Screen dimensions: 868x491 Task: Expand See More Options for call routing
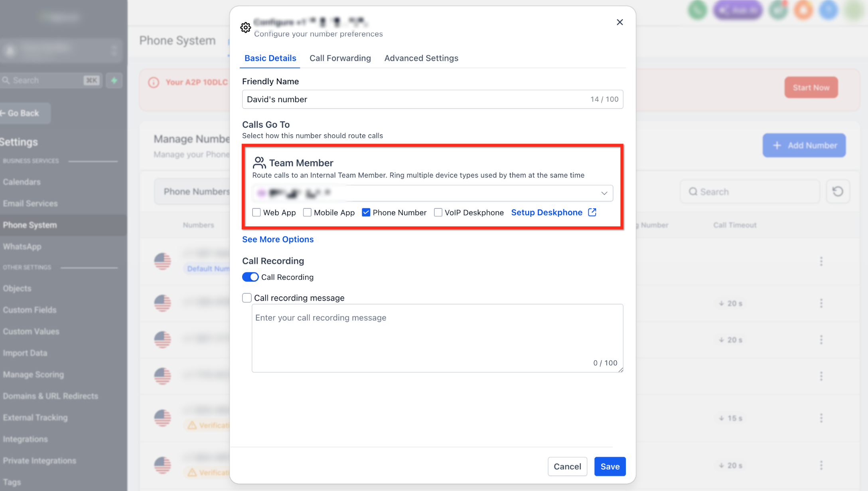278,239
